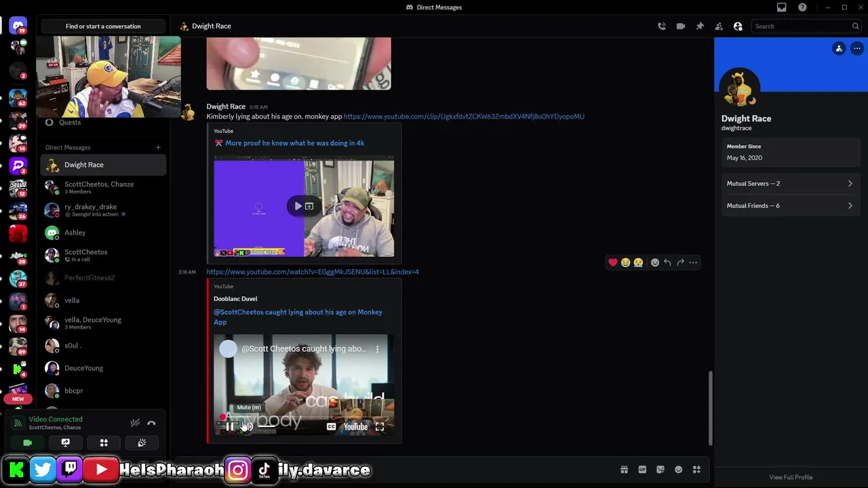Image resolution: width=868 pixels, height=488 pixels.
Task: Click View Full Profile
Action: 791,477
